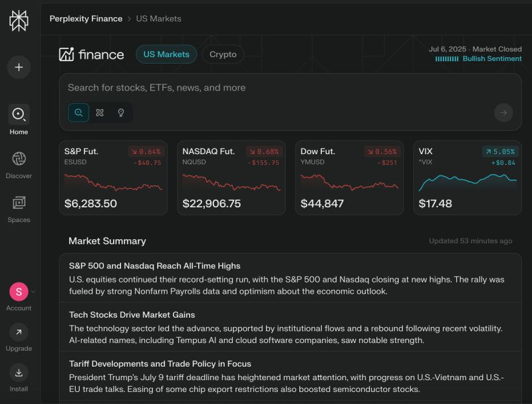The width and height of the screenshot is (532, 404).
Task: Click the "Dow Fut." card title
Action: pos(318,151)
